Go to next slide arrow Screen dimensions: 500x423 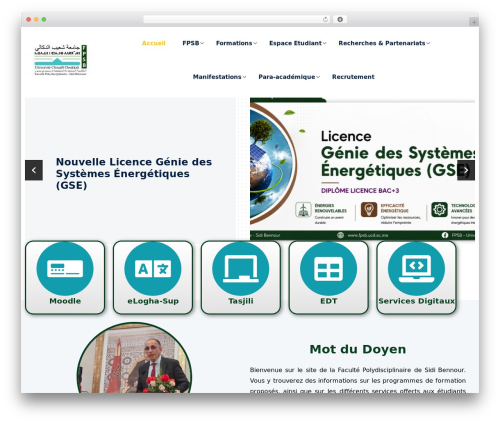466,170
